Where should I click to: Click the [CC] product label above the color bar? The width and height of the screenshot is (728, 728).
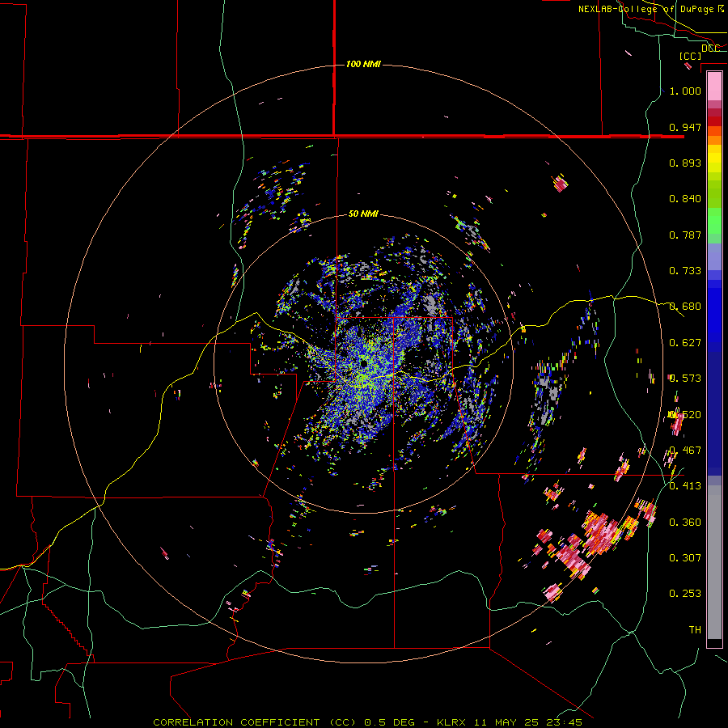[x=690, y=56]
